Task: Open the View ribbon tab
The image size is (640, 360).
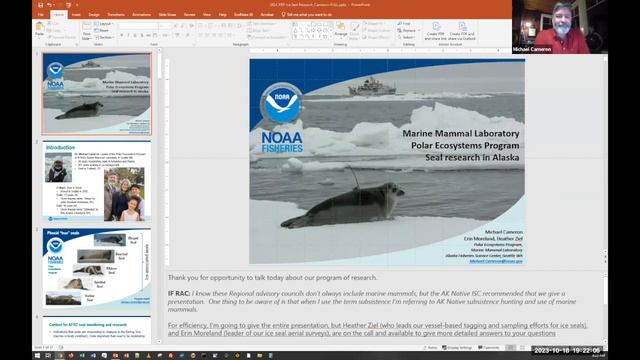Action: pos(207,15)
